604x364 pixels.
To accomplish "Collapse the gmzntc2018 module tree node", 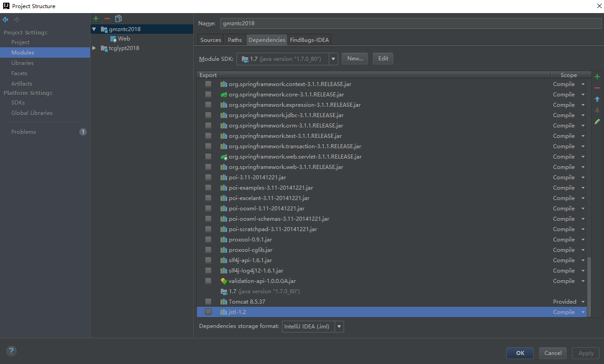I will click(x=94, y=29).
